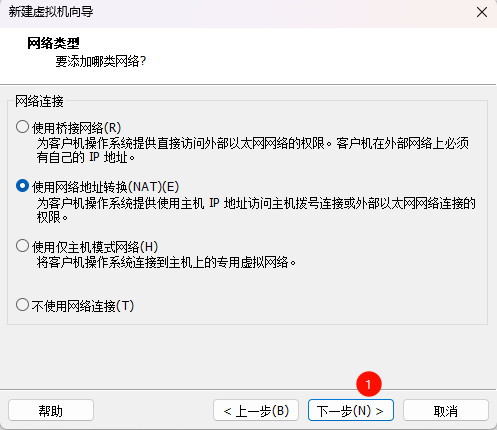Click the description 将客户机操作系统连接到主机上的专用虚拟网络
The width and height of the screenshot is (497, 430).
coord(166,263)
